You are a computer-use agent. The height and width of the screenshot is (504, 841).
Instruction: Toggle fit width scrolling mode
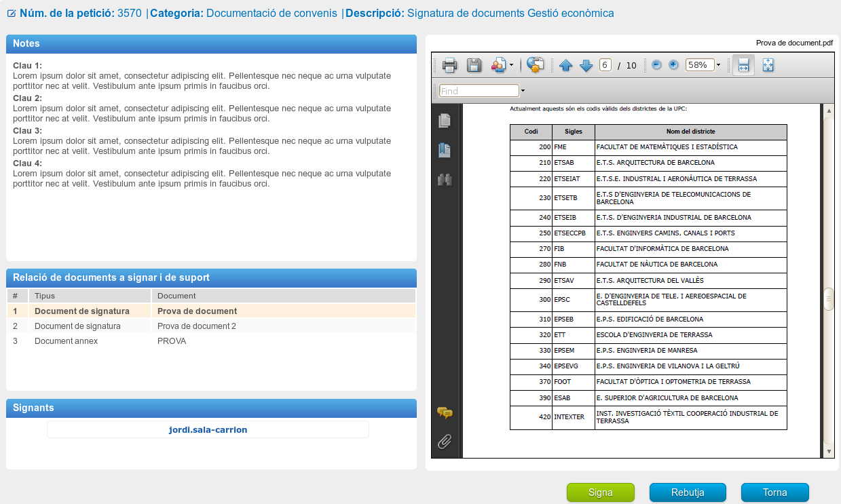[743, 65]
